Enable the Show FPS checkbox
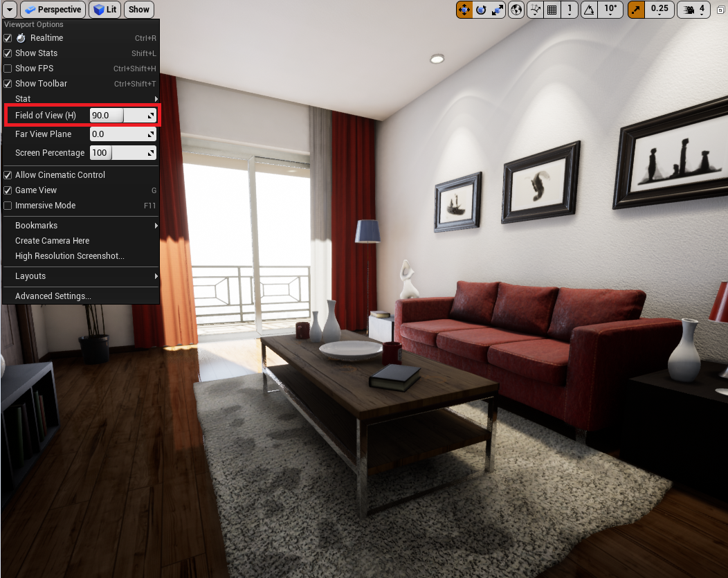Image resolution: width=728 pixels, height=578 pixels. [x=8, y=69]
